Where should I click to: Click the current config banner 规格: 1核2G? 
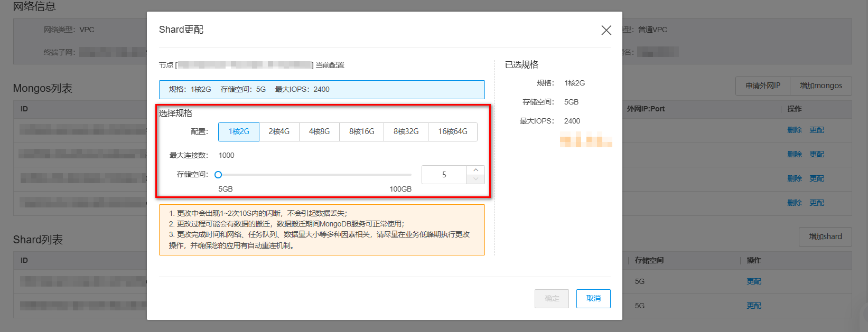point(322,90)
